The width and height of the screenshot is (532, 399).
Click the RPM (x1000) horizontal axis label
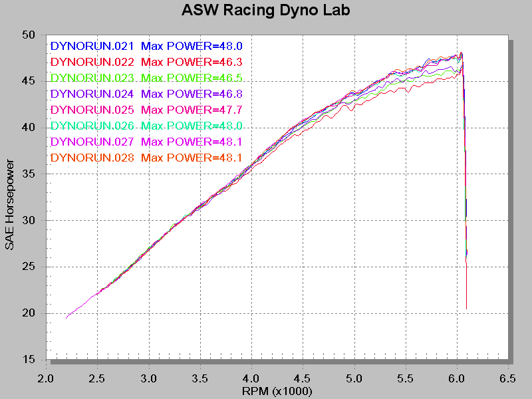[x=276, y=391]
